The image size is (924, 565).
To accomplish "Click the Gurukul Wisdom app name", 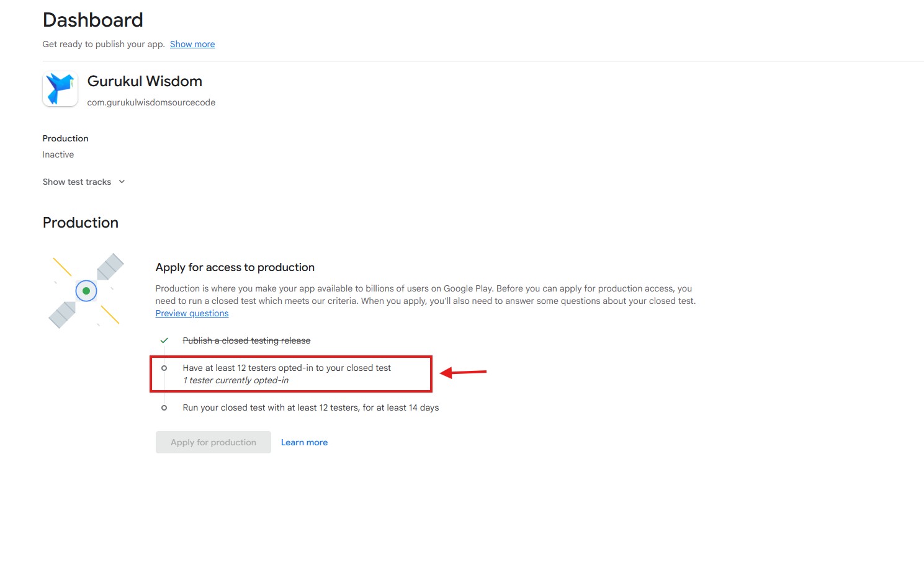I will [145, 81].
